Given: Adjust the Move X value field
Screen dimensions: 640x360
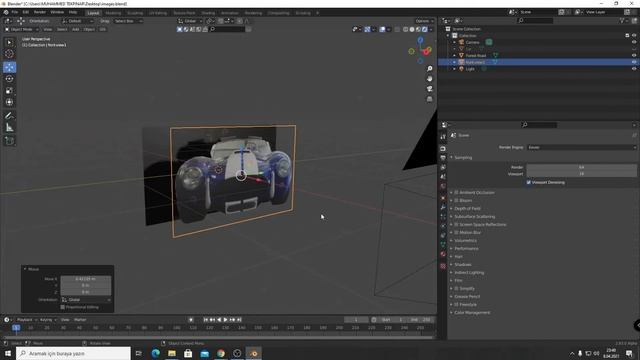Looking at the screenshot, I should click(x=86, y=279).
